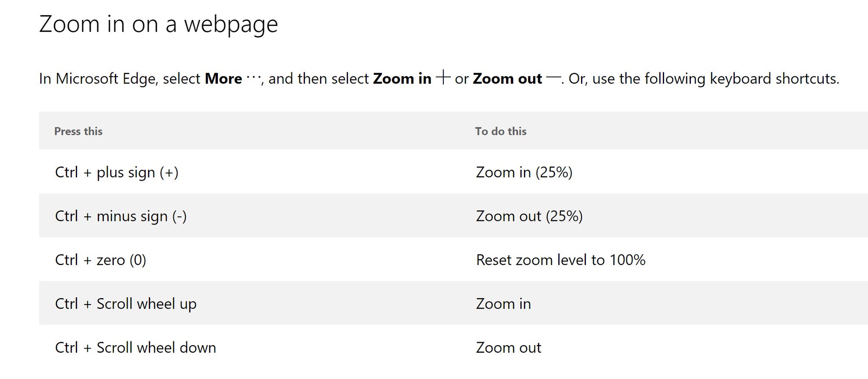
Task: Click the 'To do this' column header
Action: (x=501, y=131)
